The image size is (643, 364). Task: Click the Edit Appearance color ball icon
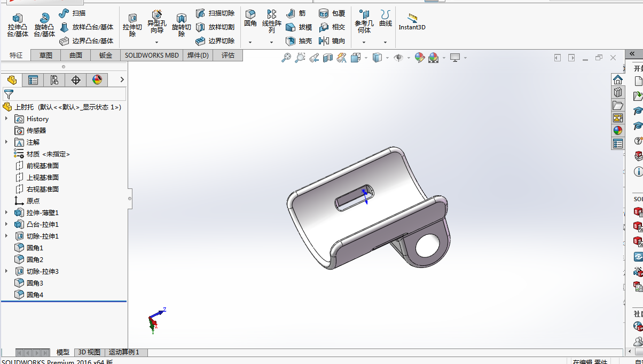coord(419,58)
